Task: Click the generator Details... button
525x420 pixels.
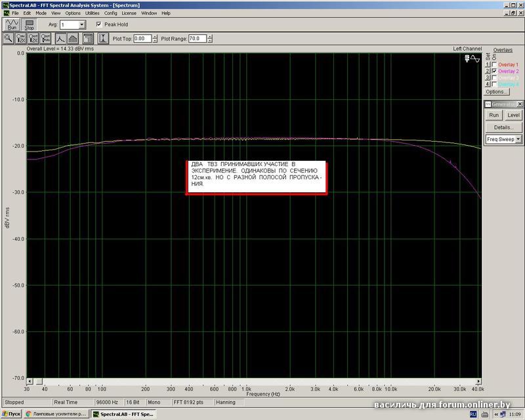Action: coord(503,127)
